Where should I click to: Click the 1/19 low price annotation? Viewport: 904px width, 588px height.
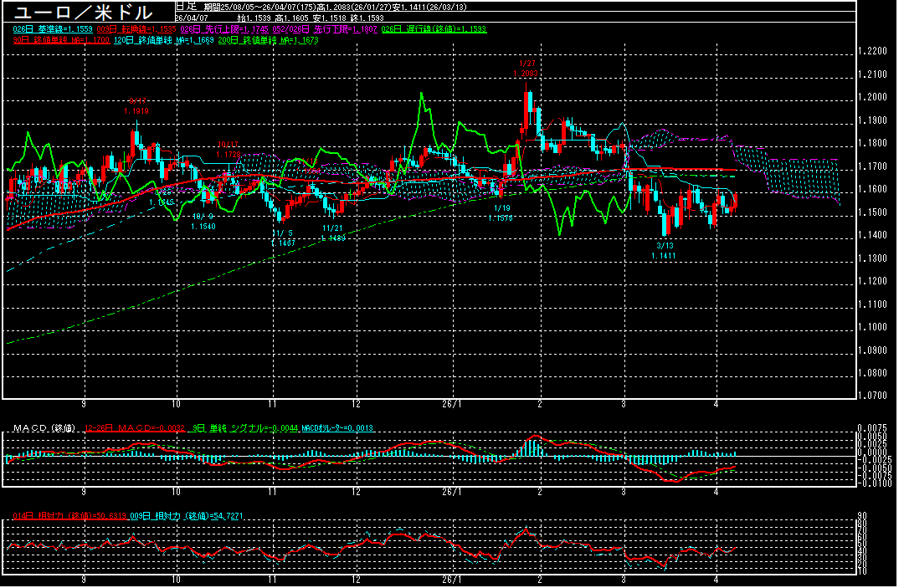[501, 212]
